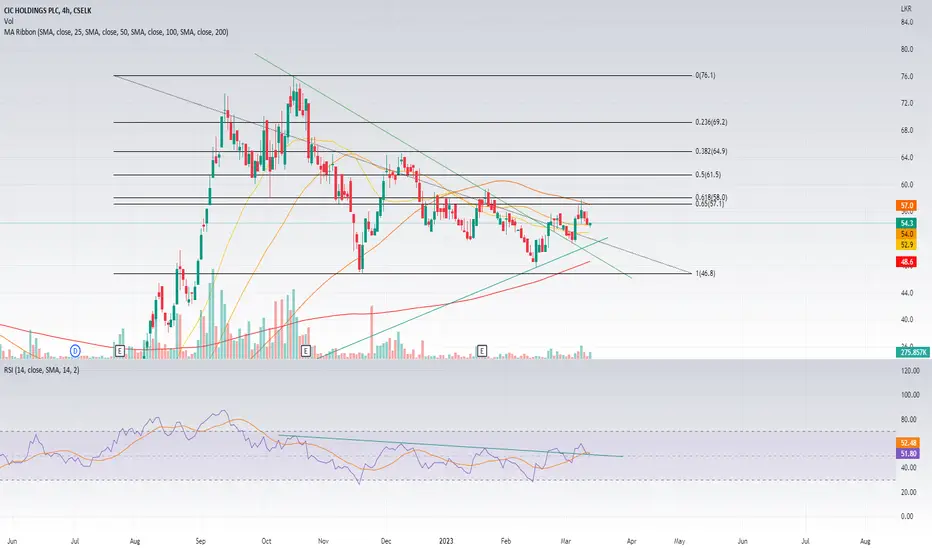932x550 pixels.
Task: Select the RSI (14, close, SMA) legend
Action: point(42,370)
